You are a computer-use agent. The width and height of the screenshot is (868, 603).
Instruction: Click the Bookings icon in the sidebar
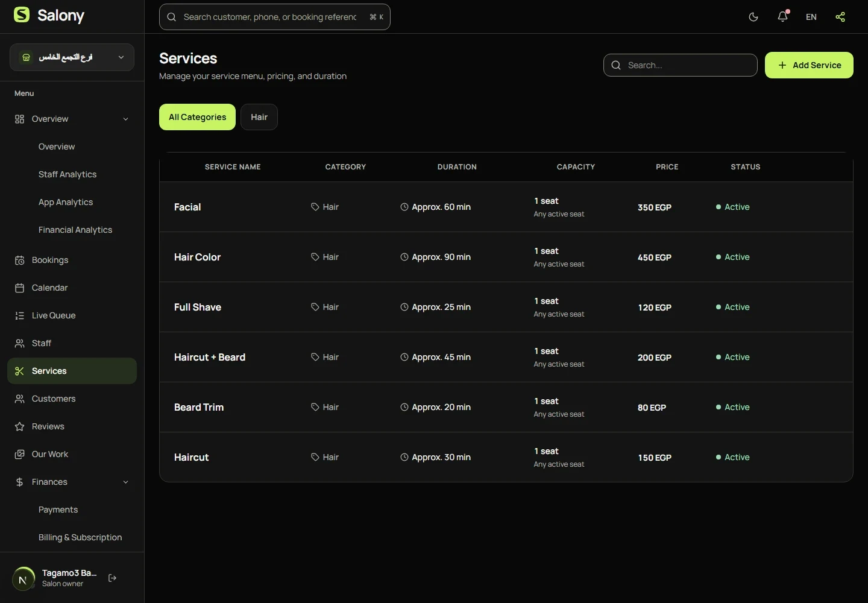coord(20,260)
